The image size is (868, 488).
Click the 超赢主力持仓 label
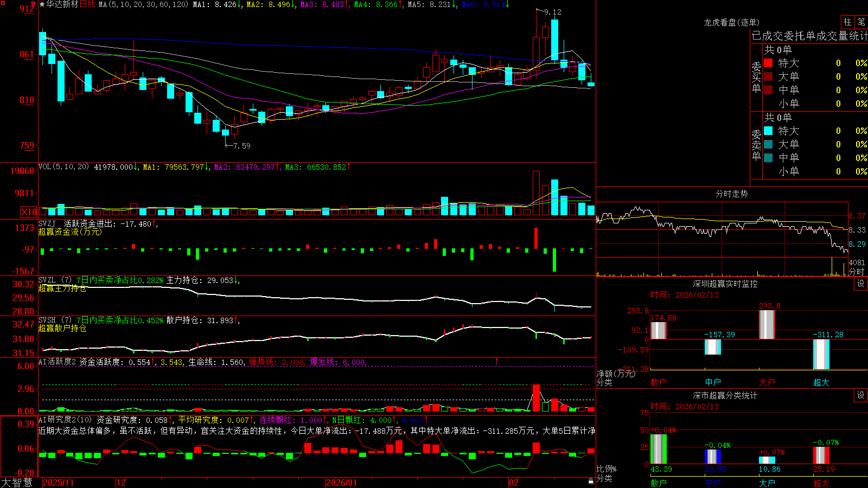[62, 288]
